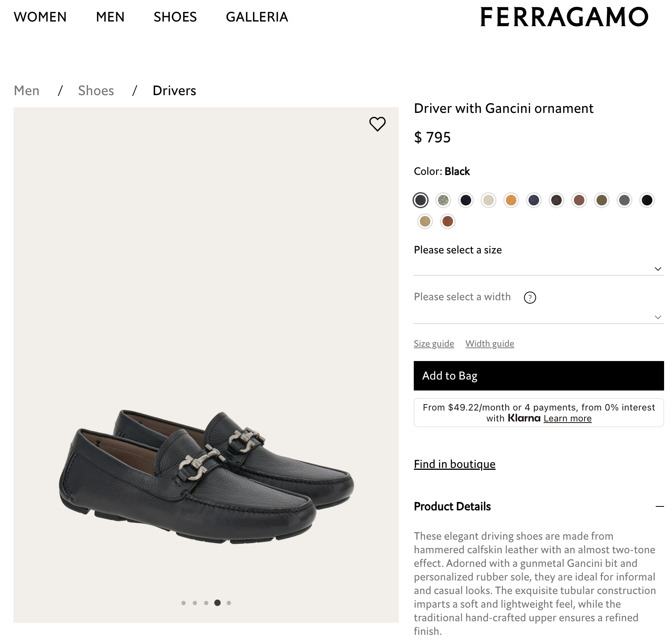The image size is (672, 642).
Task: Click the Add to Bag button
Action: [538, 376]
